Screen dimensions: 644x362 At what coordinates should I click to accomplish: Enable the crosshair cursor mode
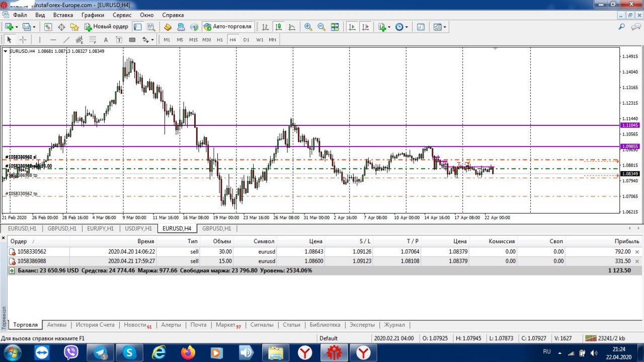pos(23,40)
